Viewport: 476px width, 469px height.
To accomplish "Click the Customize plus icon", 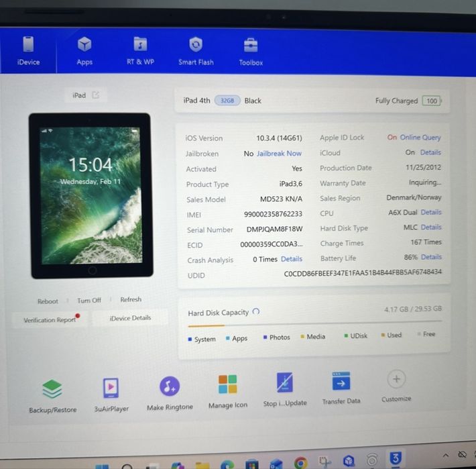I will [396, 379].
